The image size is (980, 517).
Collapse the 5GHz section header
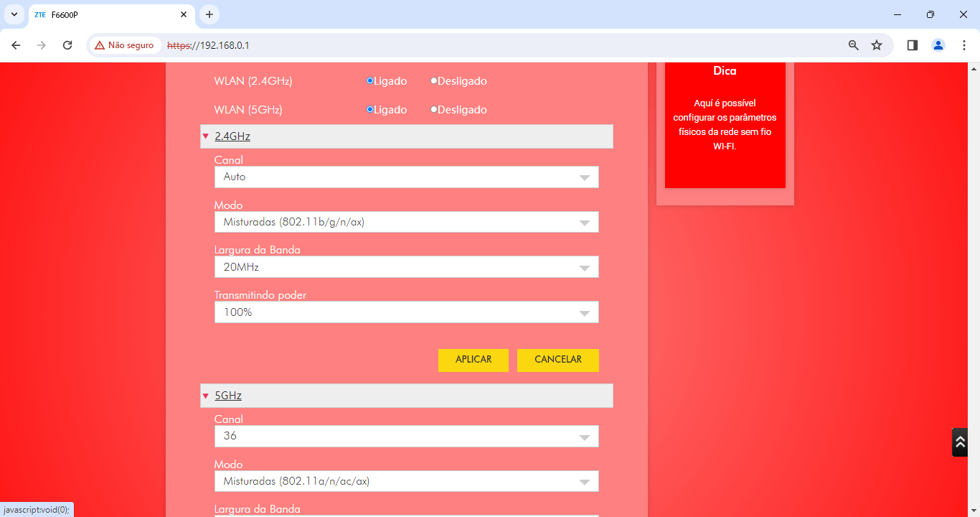[x=406, y=396]
